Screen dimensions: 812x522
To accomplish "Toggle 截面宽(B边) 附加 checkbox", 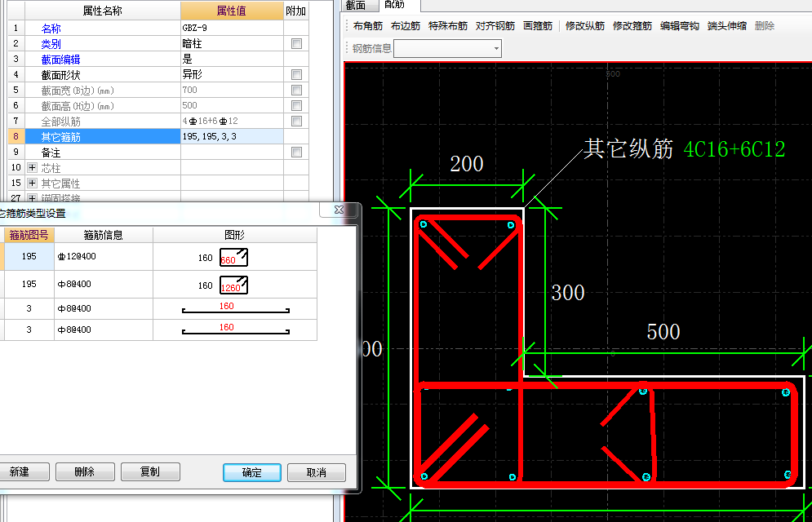I will pos(296,90).
